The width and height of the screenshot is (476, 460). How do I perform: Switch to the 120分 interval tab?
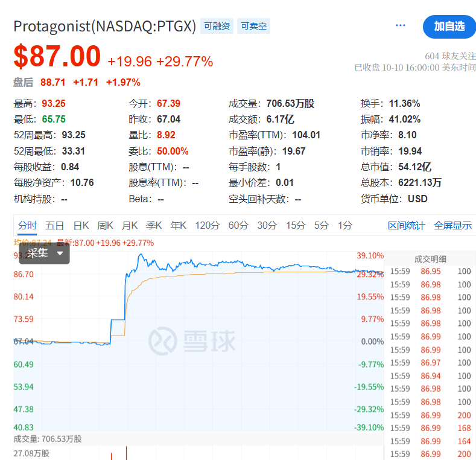click(x=207, y=225)
